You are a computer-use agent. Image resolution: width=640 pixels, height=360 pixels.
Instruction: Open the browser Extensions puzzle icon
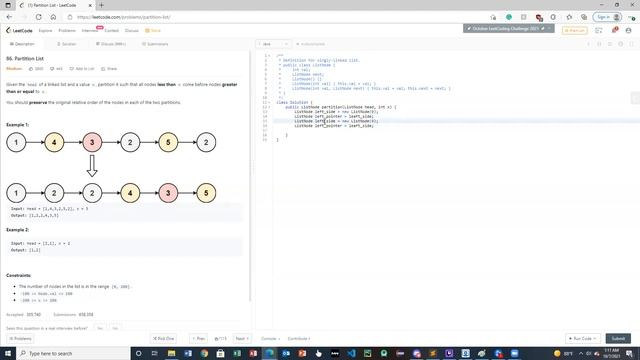(553, 17)
